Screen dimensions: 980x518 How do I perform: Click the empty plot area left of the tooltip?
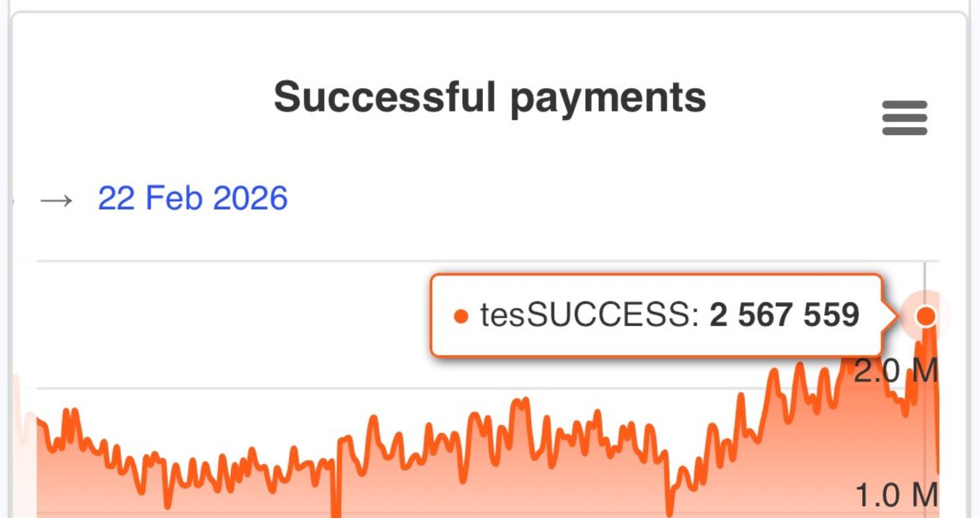click(x=234, y=321)
